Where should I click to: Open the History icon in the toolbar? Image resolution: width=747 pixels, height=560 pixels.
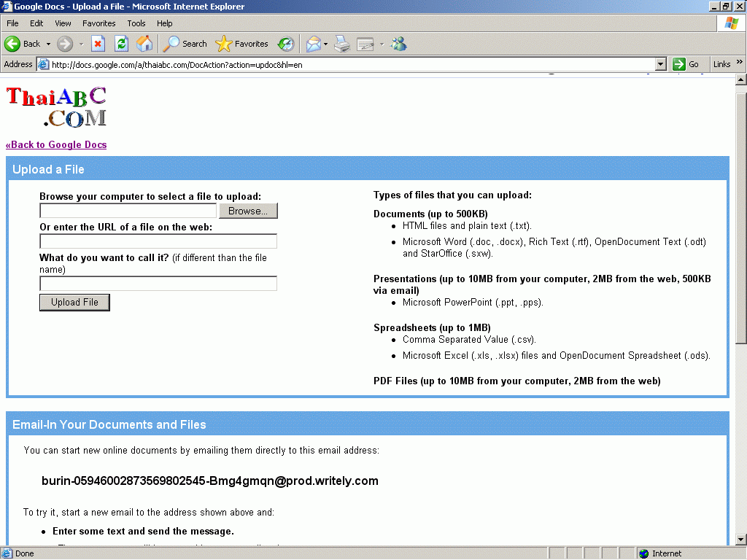click(x=286, y=44)
